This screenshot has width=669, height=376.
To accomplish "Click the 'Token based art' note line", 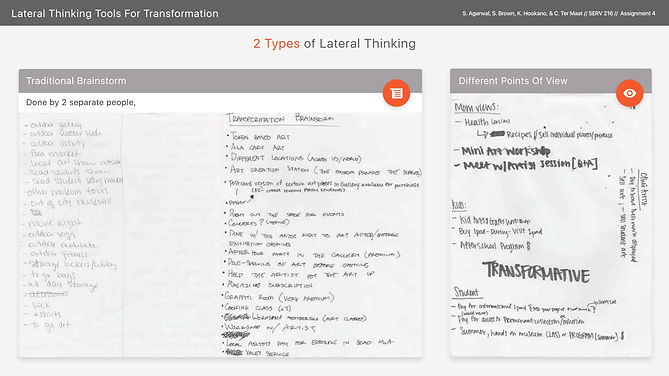I will coord(259,137).
